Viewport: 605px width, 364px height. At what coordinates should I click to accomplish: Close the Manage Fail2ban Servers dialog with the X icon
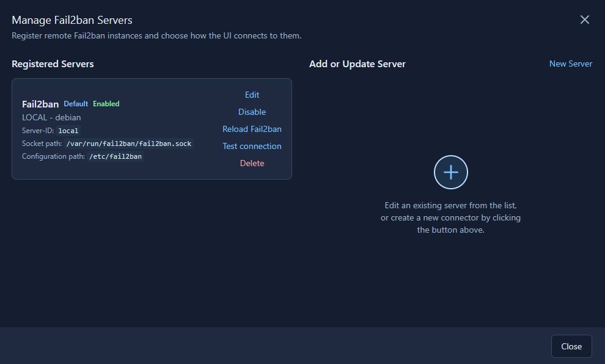[x=585, y=20]
